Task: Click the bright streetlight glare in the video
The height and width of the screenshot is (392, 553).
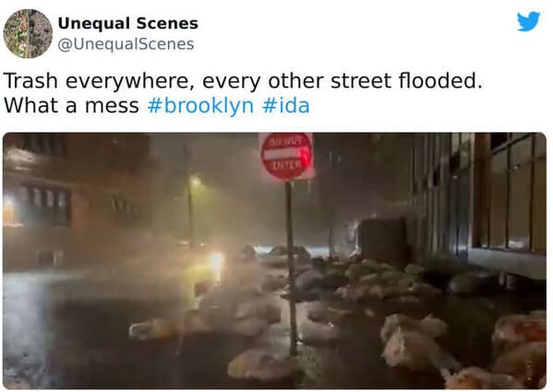Action: [x=216, y=262]
